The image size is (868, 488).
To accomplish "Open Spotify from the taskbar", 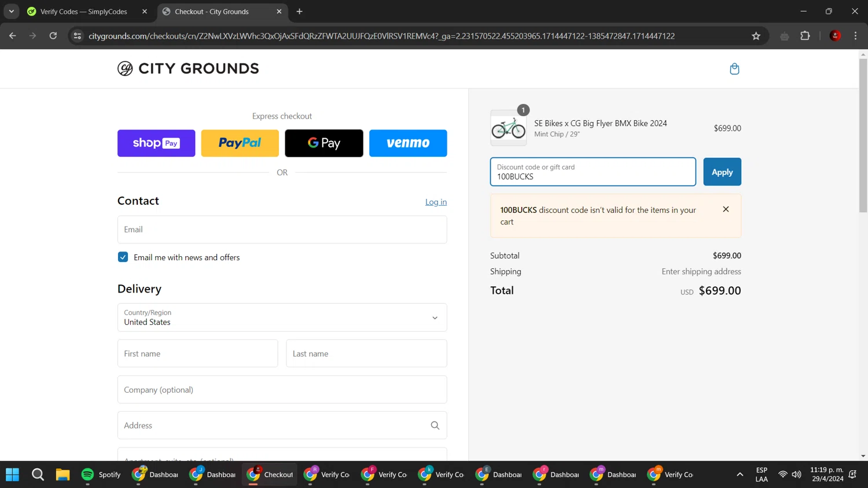I will point(101,475).
